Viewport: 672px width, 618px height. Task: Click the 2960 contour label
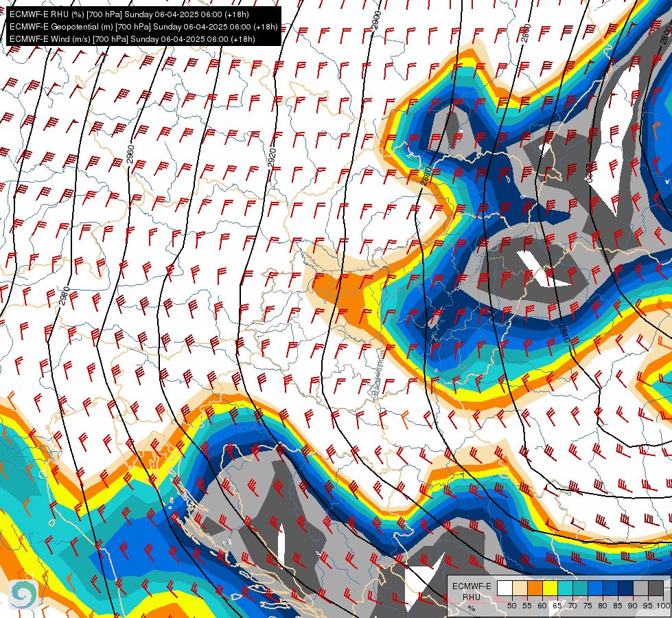point(130,154)
